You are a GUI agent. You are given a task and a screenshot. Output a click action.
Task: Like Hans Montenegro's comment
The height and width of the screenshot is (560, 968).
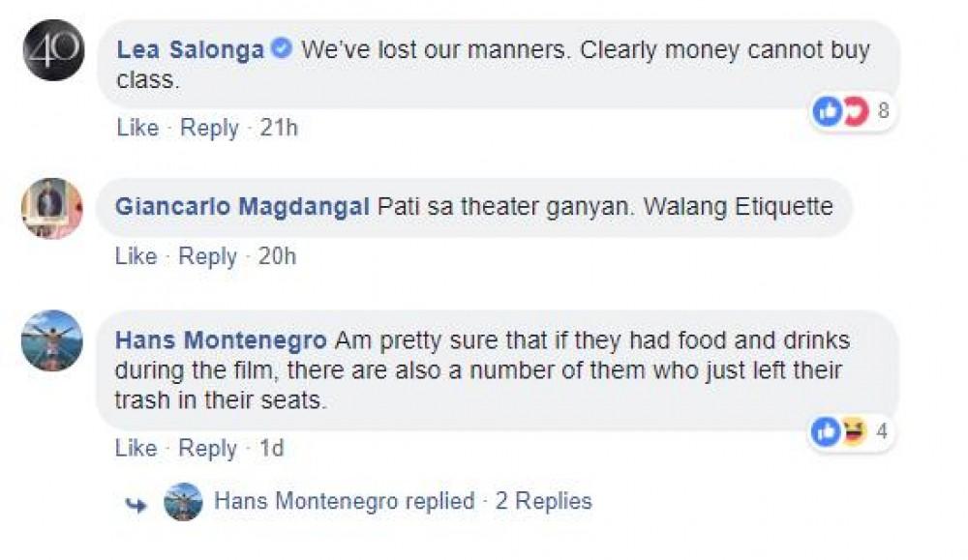pyautogui.click(x=136, y=449)
